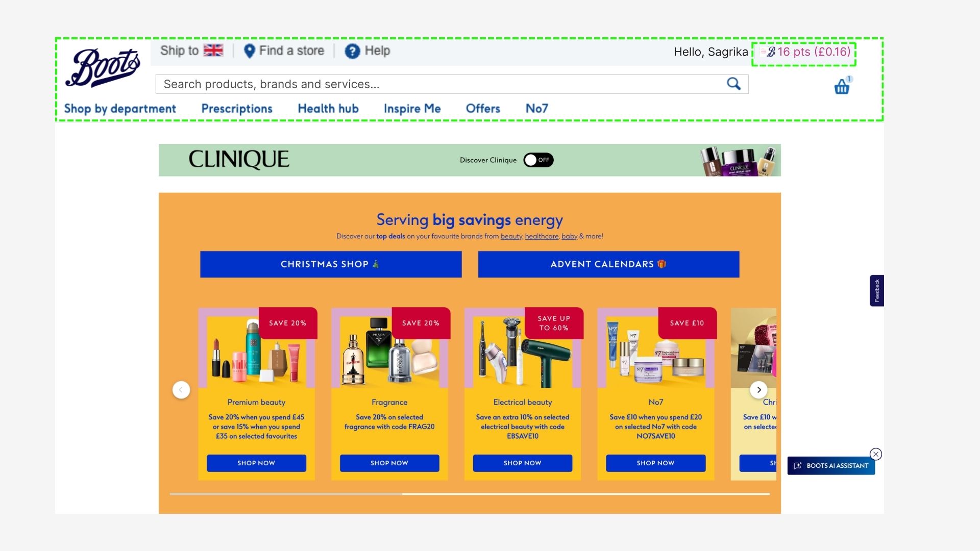This screenshot has width=980, height=551.
Task: Close the Boots AI Assistant popup
Action: coord(876,454)
